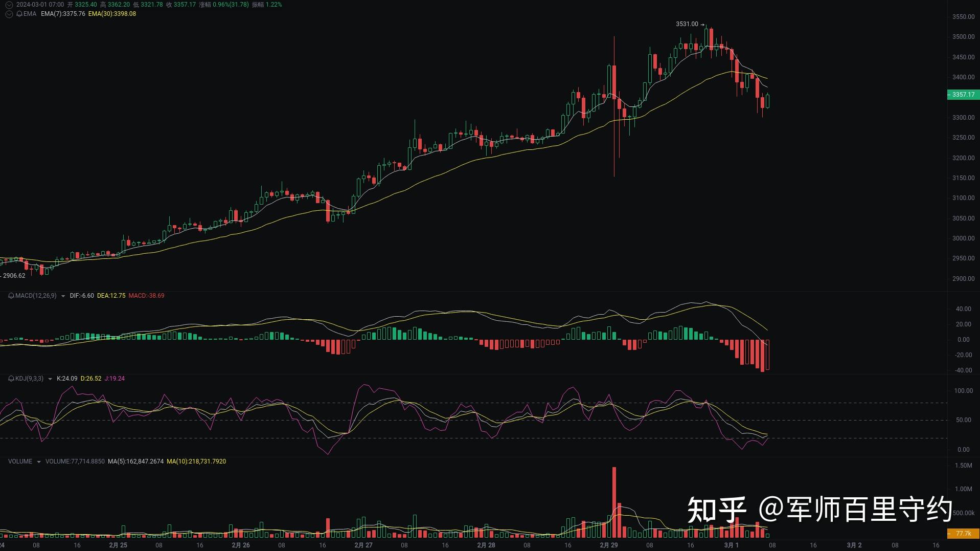980x551 pixels.
Task: Set alert with EMA bell icon
Action: point(19,14)
